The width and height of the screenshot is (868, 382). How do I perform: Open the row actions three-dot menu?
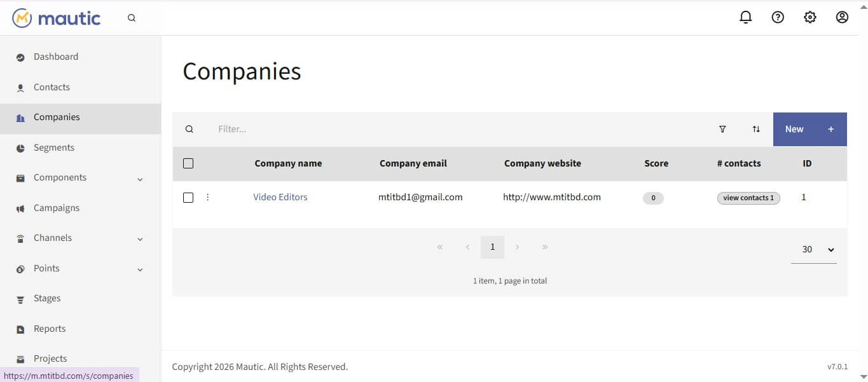[207, 197]
